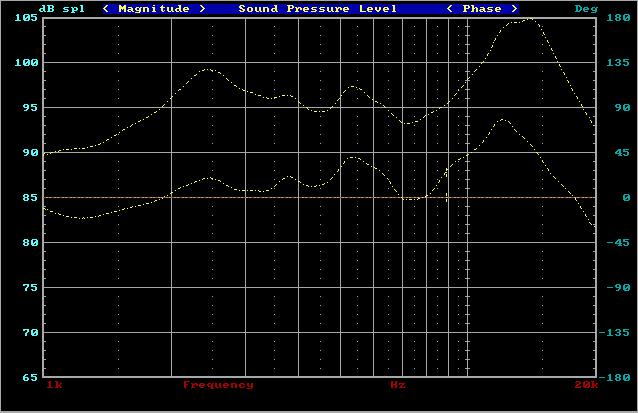Click the 75 dB axis value
Image resolution: width=638 pixels, height=413 pixels.
30,288
